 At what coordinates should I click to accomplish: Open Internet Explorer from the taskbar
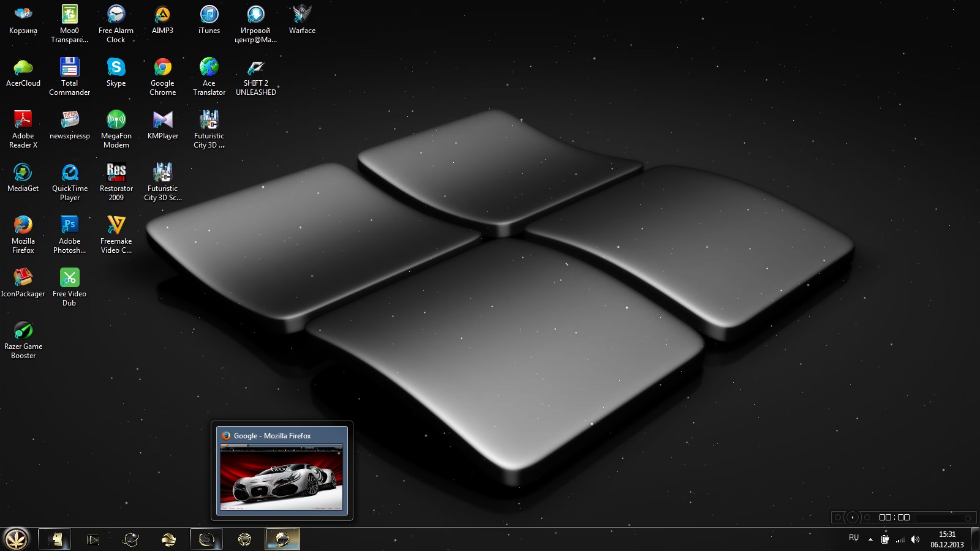pos(130,539)
